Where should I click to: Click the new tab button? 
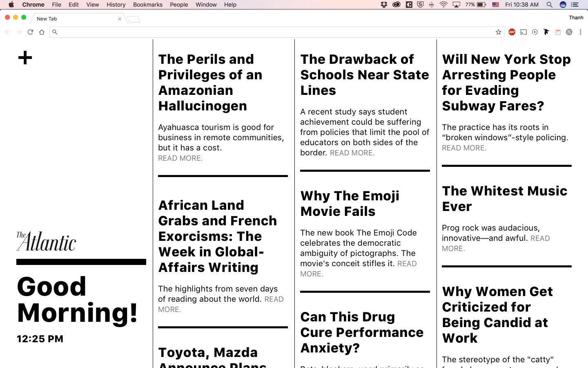click(x=134, y=19)
